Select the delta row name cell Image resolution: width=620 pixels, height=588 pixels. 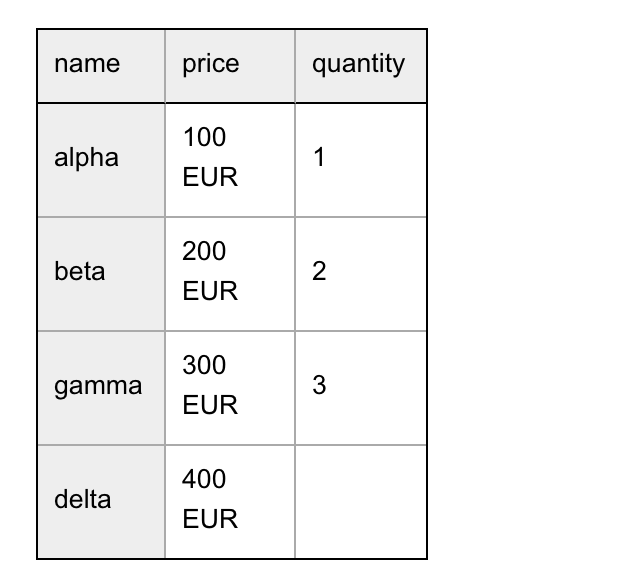click(101, 502)
